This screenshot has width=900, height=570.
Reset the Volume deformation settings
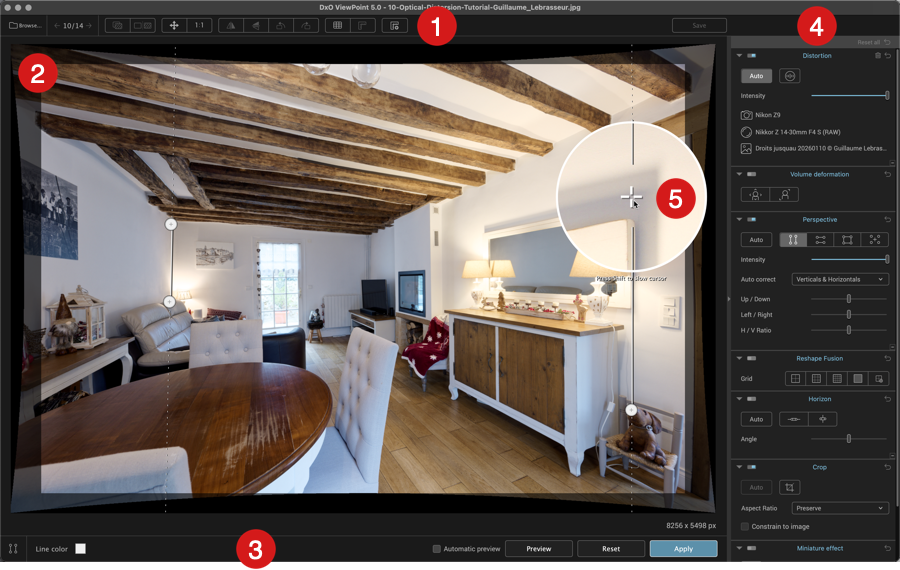(x=887, y=174)
